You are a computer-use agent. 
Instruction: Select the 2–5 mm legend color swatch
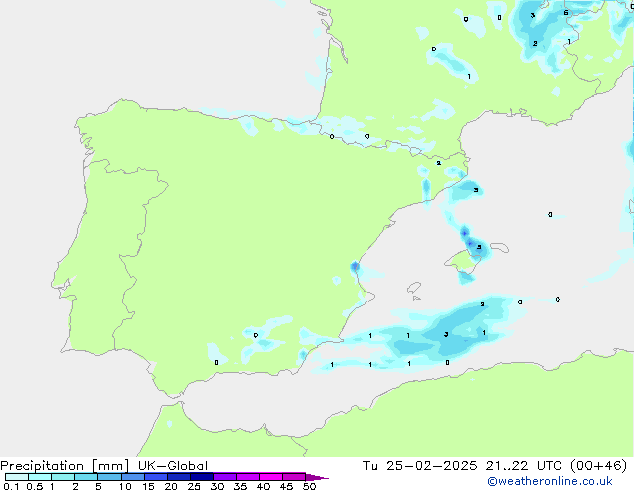tap(86, 477)
